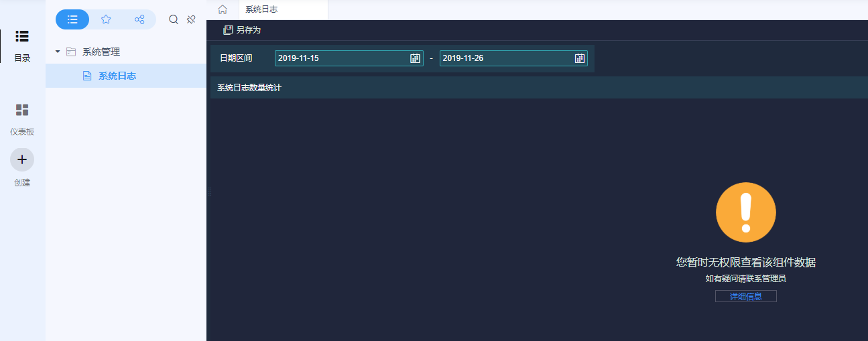Switch to the shared items view

139,19
